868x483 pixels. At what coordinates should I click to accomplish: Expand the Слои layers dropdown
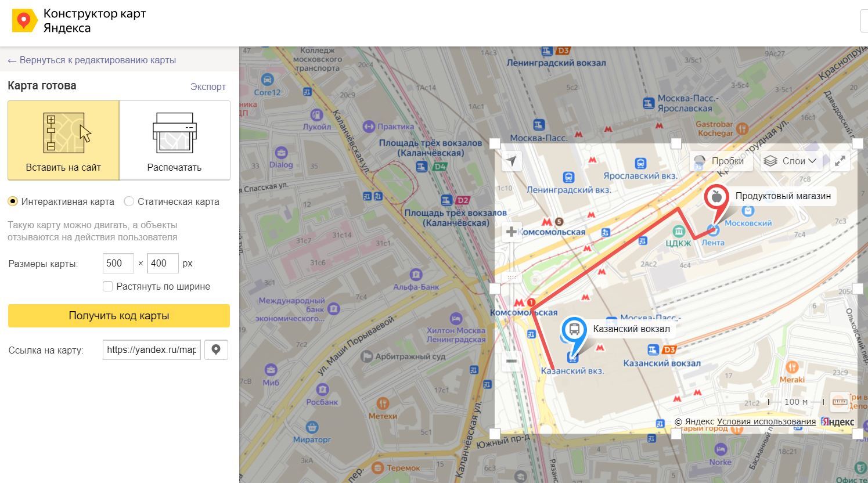pos(790,161)
